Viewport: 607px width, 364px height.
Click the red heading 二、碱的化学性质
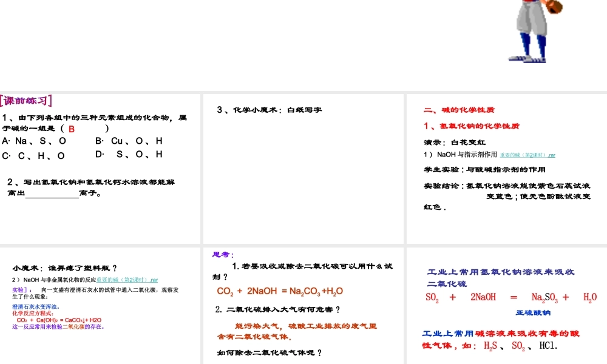(458, 110)
